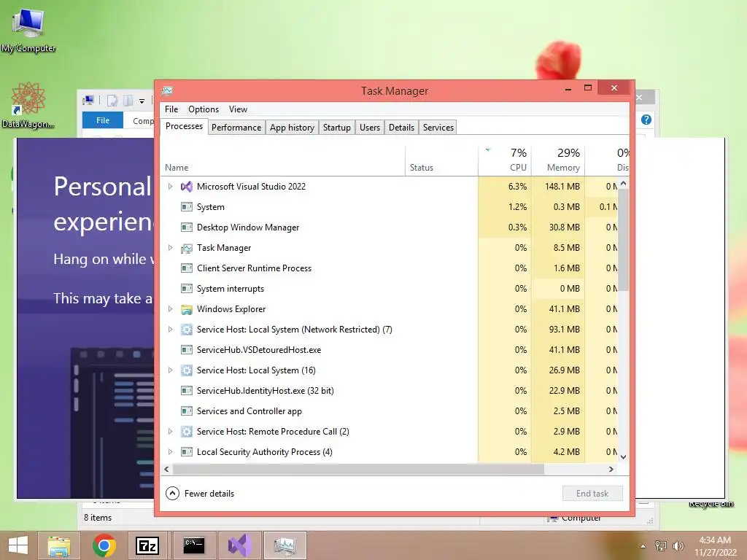Screen dimensions: 747x560
Task: Click gear icon of Service Host: Remote Procedure Call
Action: pos(187,432)
